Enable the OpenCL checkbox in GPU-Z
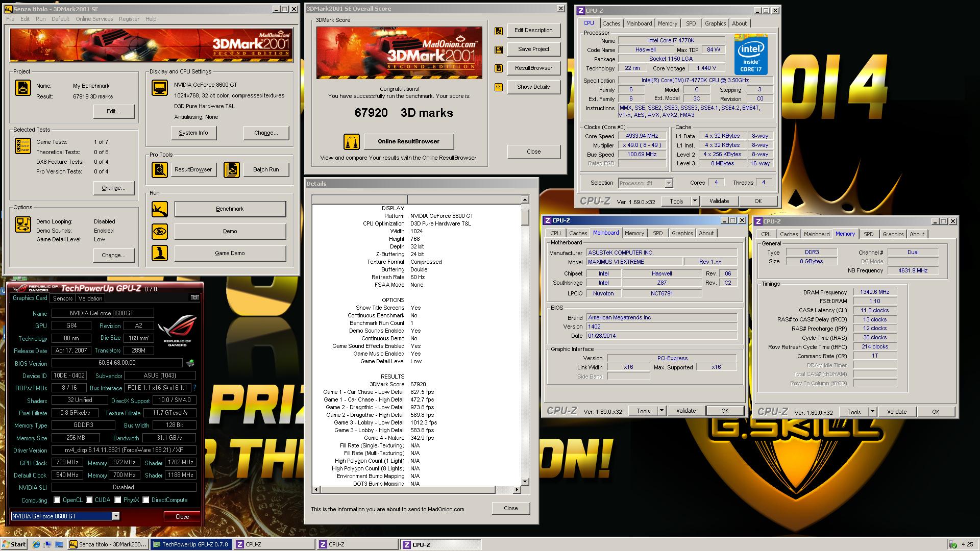 click(57, 500)
